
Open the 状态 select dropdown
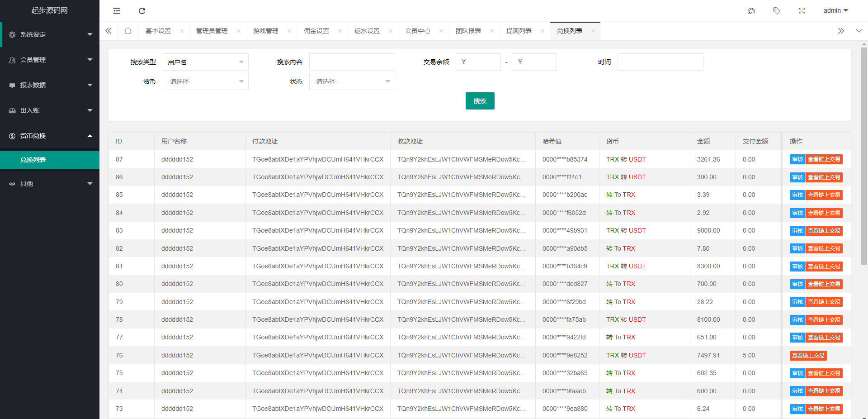pyautogui.click(x=352, y=81)
